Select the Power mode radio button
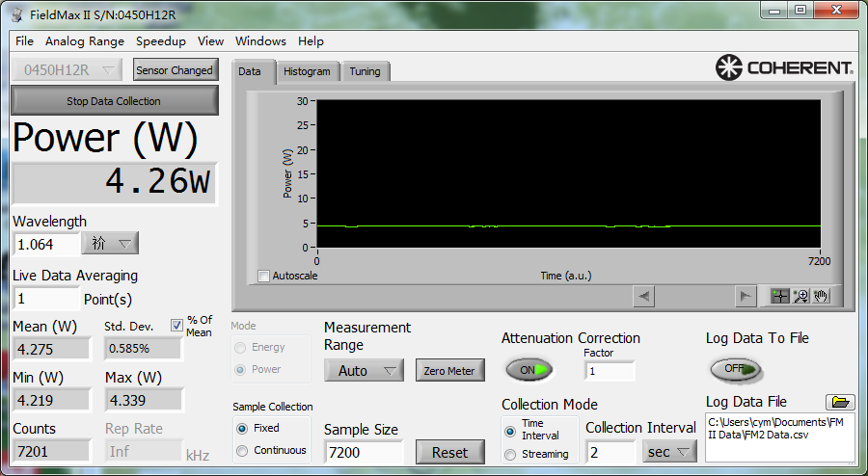This screenshot has height=476, width=868. click(240, 370)
